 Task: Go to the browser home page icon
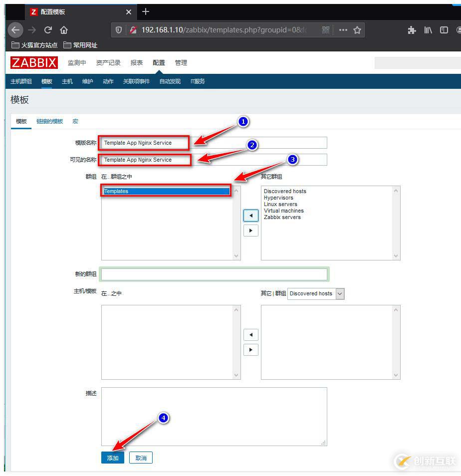pos(64,30)
